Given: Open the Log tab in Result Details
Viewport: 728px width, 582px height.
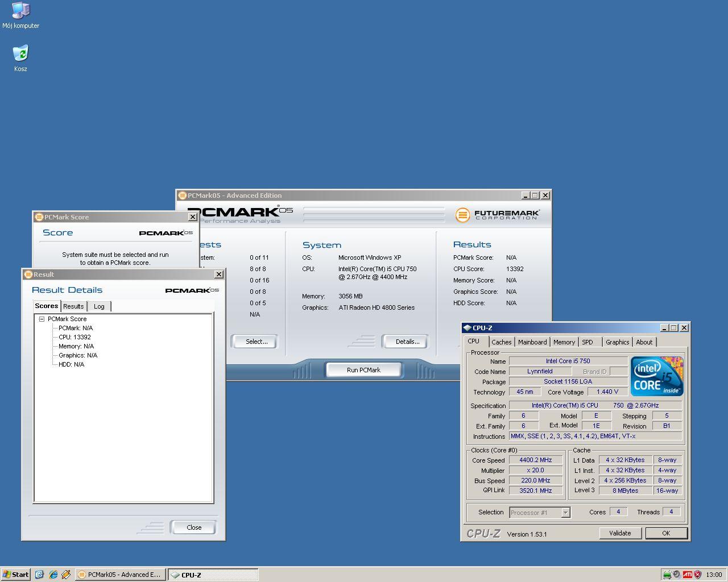Looking at the screenshot, I should 99,306.
